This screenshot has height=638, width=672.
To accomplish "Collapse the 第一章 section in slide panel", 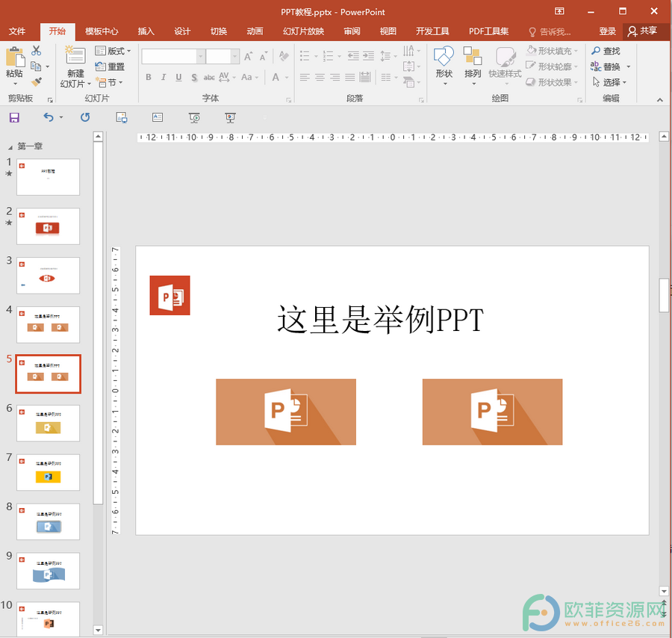I will pyautogui.click(x=10, y=147).
